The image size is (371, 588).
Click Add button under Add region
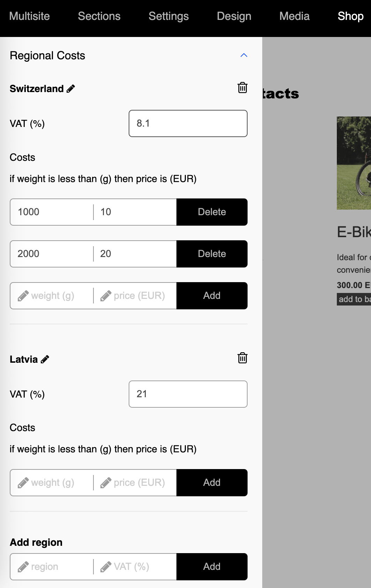(x=212, y=567)
